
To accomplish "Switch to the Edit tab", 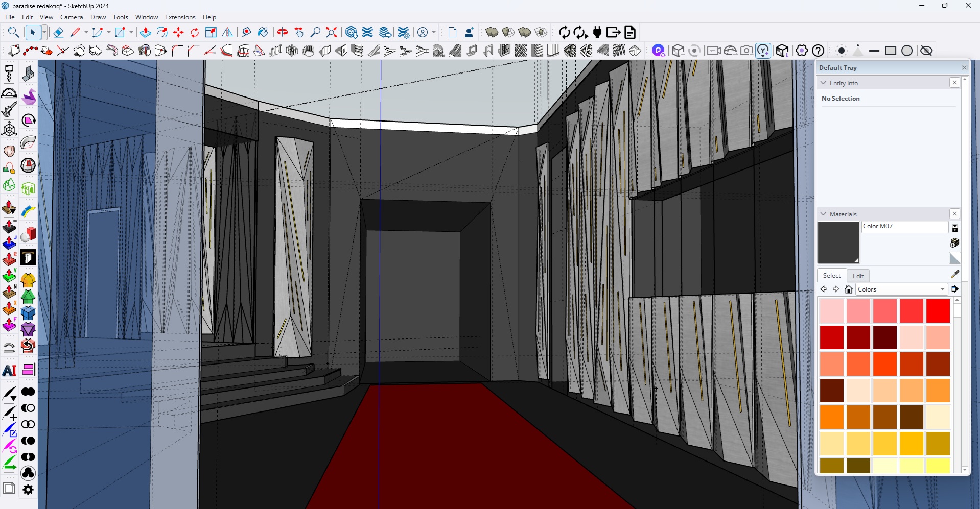I will (858, 276).
